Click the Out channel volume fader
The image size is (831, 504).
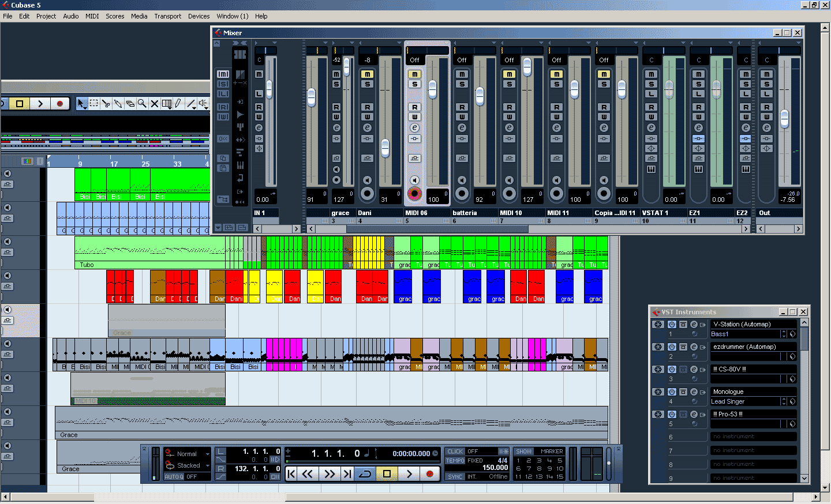(x=784, y=118)
